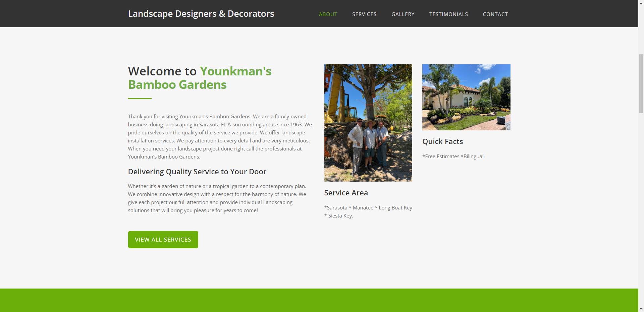Screen dimensions: 644x312
Task: Go to the Services menu link
Action: click(364, 14)
